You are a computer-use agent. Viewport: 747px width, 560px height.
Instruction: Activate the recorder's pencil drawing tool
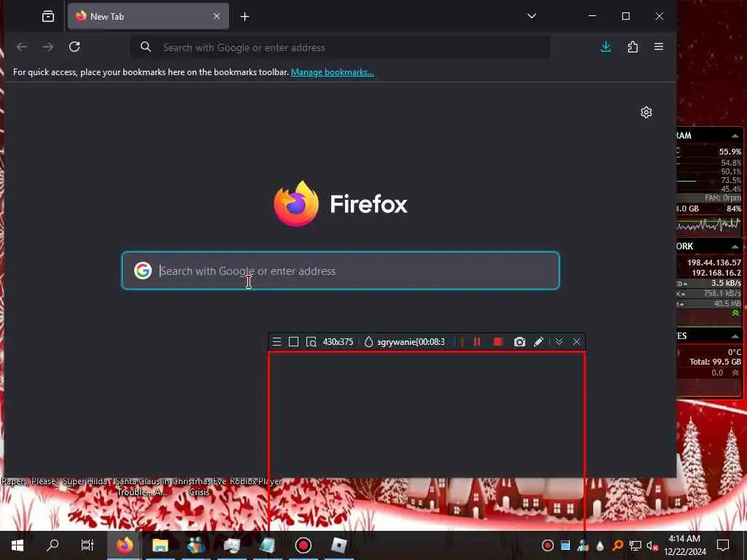coord(538,342)
